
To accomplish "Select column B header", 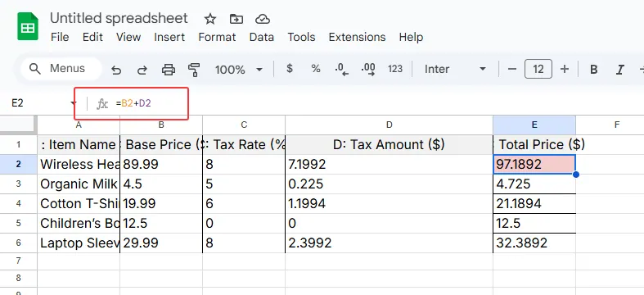I will 161,125.
